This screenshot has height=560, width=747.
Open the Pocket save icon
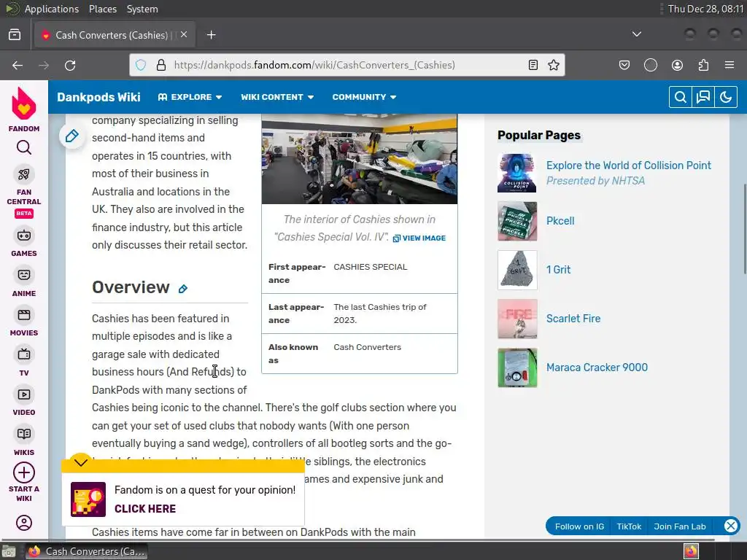pyautogui.click(x=624, y=65)
